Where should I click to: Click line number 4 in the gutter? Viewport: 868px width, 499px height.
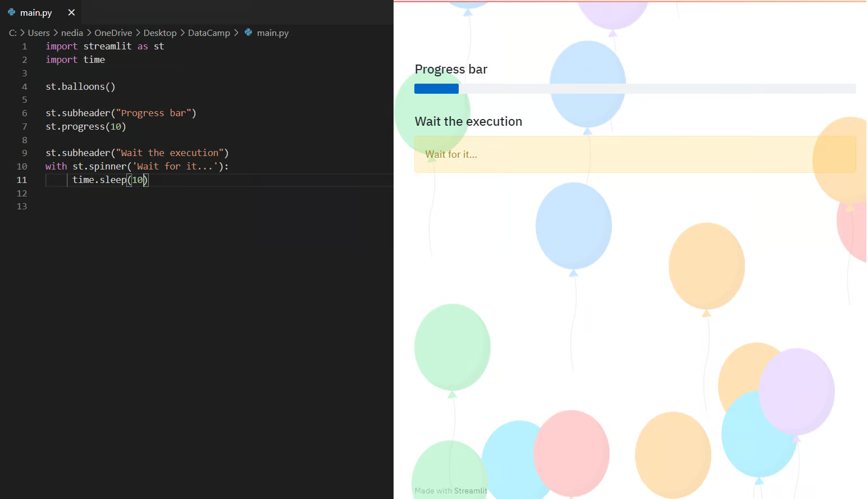[24, 86]
